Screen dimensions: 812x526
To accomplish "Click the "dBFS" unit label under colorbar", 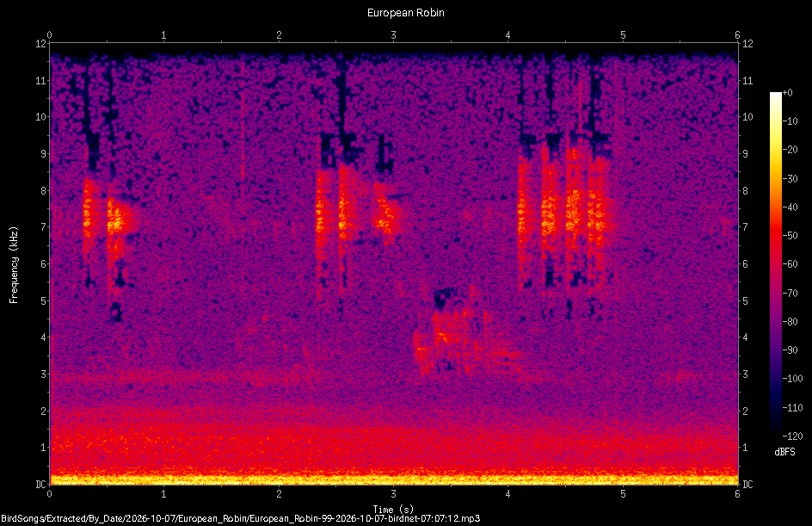I will [x=784, y=452].
